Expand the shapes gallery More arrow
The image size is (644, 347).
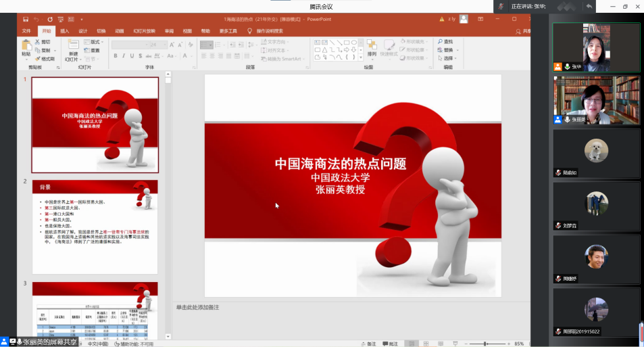click(x=361, y=58)
